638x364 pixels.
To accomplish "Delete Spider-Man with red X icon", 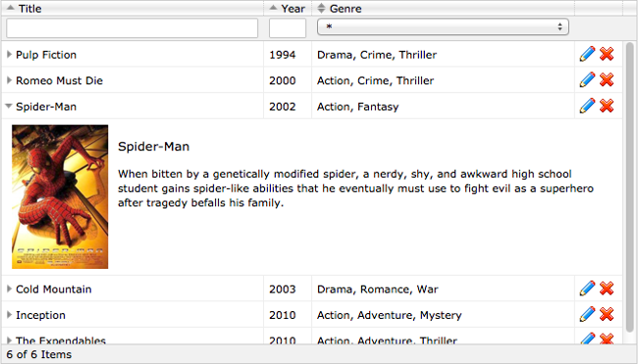I will click(607, 106).
